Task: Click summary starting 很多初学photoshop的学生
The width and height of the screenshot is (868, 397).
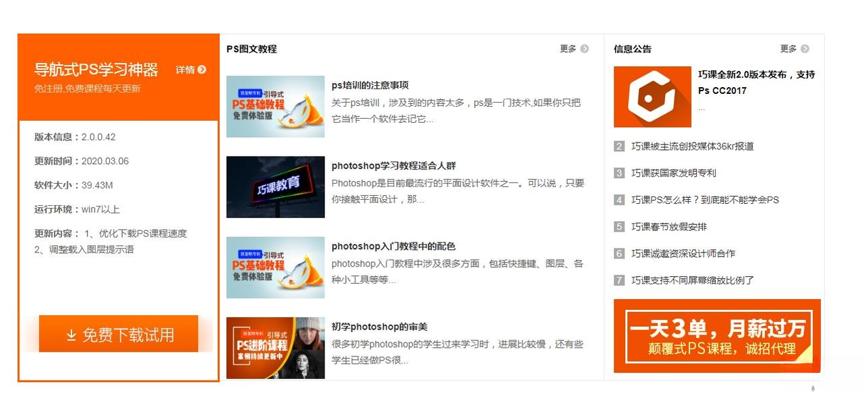Action: pos(457,352)
